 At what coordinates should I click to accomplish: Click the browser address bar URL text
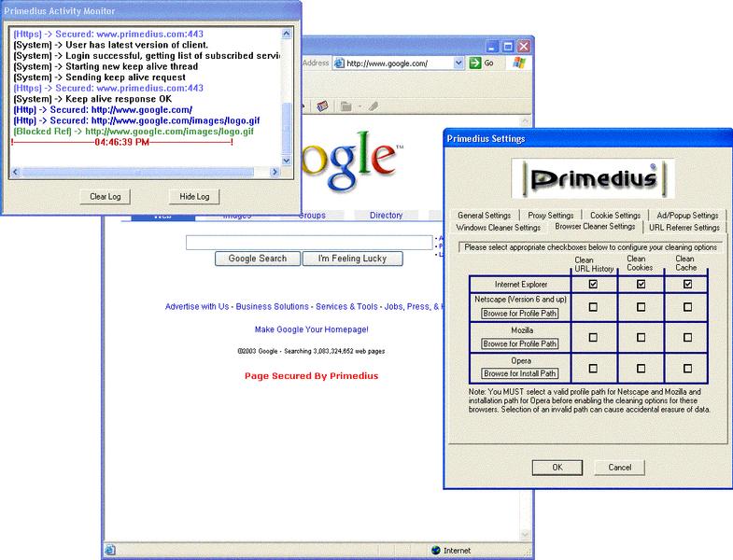coord(388,63)
